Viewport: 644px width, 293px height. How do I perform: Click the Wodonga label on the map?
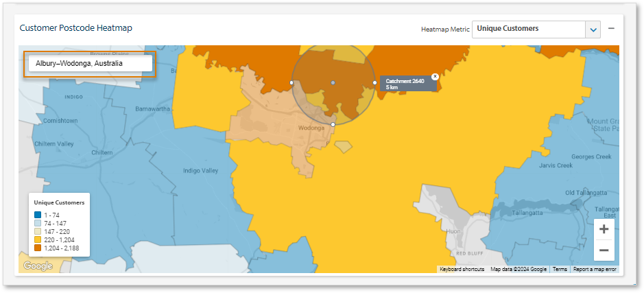311,128
